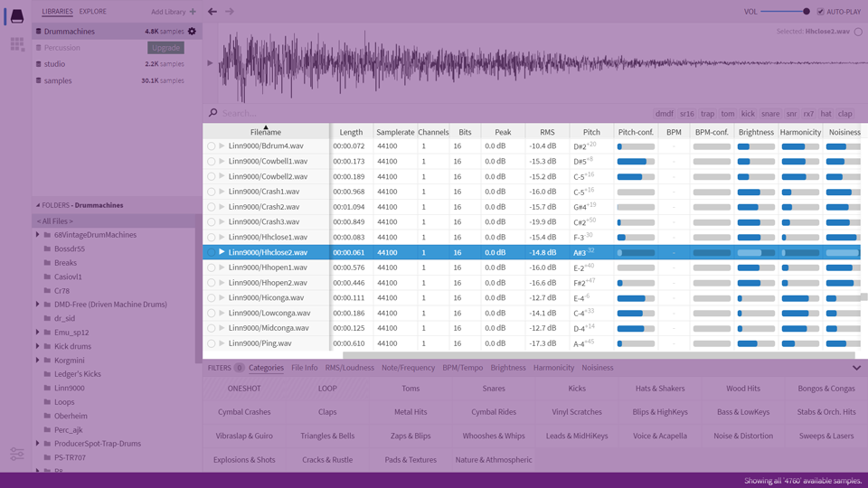
Task: Click the Bossdr55 folder icon
Action: pos(47,249)
